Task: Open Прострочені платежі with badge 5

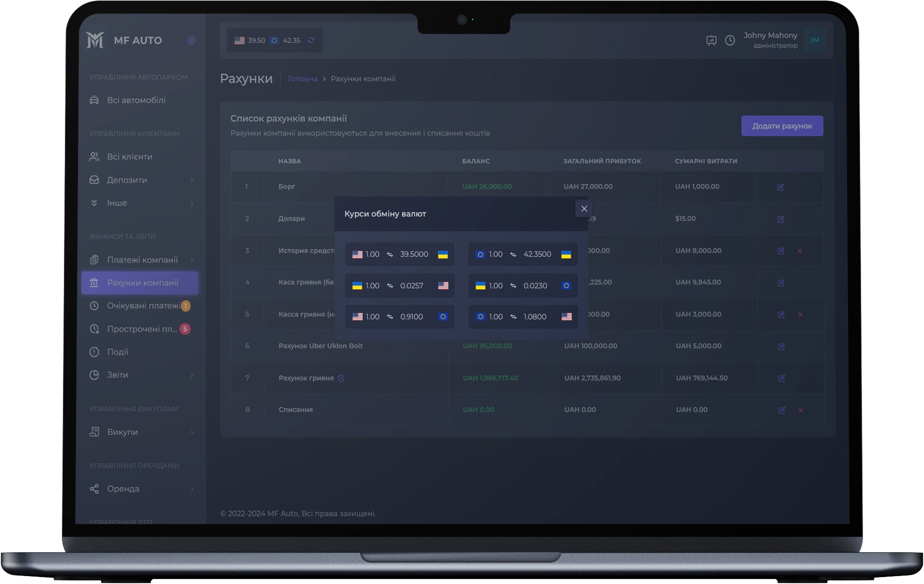Action: (x=141, y=329)
